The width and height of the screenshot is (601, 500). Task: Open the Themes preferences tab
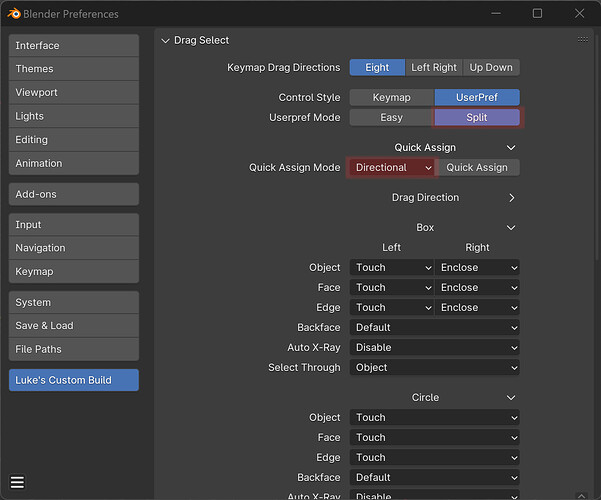[74, 69]
